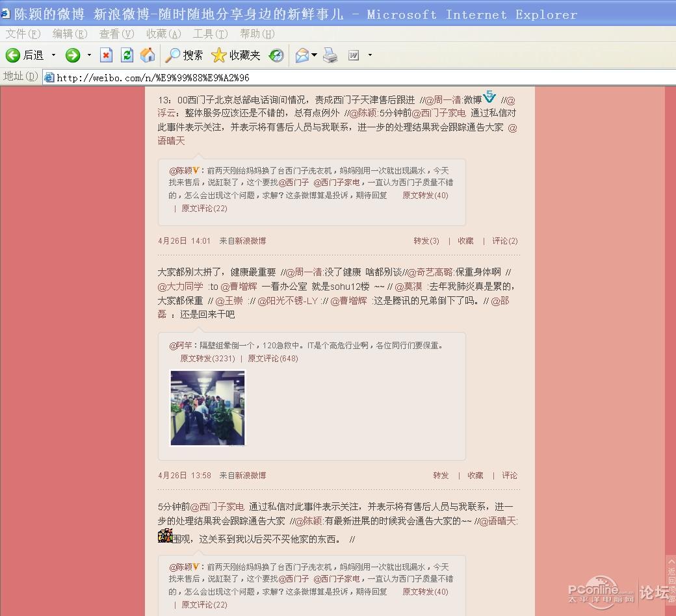
Task: Click the IE icon in the title bar
Action: pos(5,14)
